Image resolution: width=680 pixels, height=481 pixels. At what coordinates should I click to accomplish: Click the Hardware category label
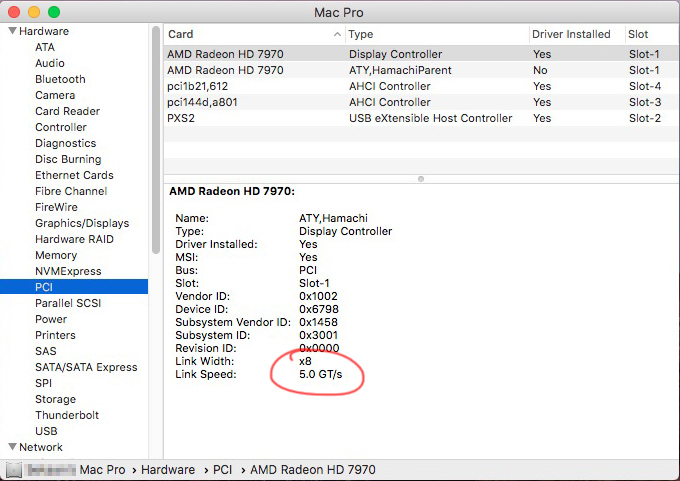[x=44, y=31]
